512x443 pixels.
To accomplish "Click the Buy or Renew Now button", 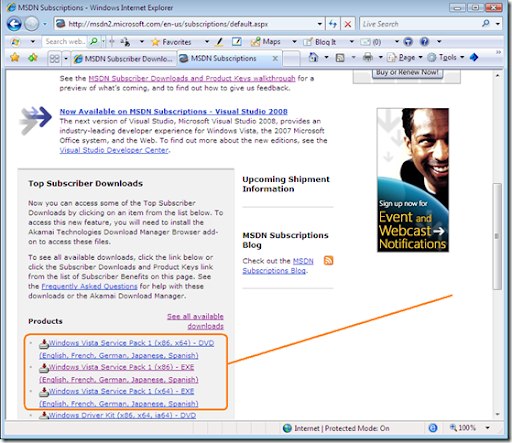I will (407, 73).
